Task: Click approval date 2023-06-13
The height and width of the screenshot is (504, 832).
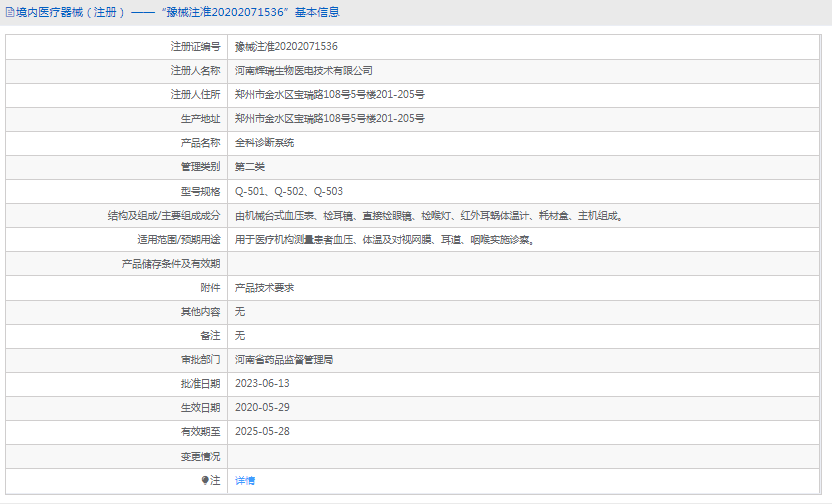Action: pyautogui.click(x=262, y=383)
